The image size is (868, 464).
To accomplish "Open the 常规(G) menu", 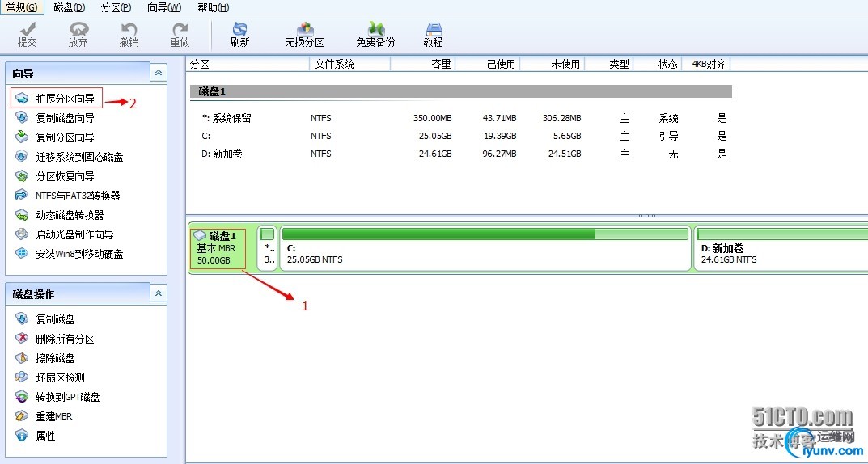I will 22,7.
